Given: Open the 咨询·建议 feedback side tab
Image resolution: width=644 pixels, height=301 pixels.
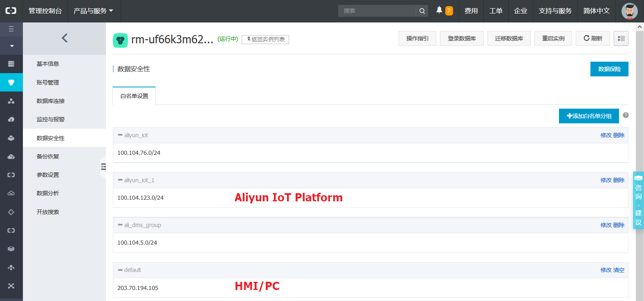Looking at the screenshot, I should [x=638, y=200].
